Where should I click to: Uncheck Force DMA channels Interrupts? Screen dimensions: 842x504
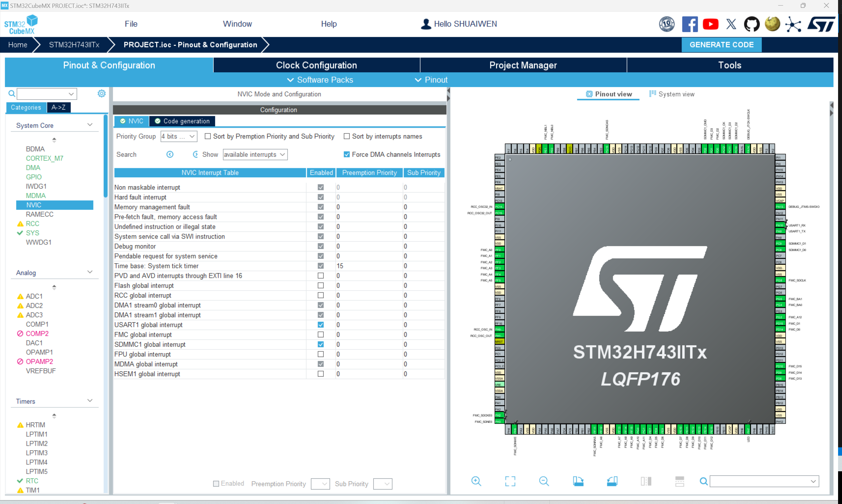pyautogui.click(x=346, y=154)
